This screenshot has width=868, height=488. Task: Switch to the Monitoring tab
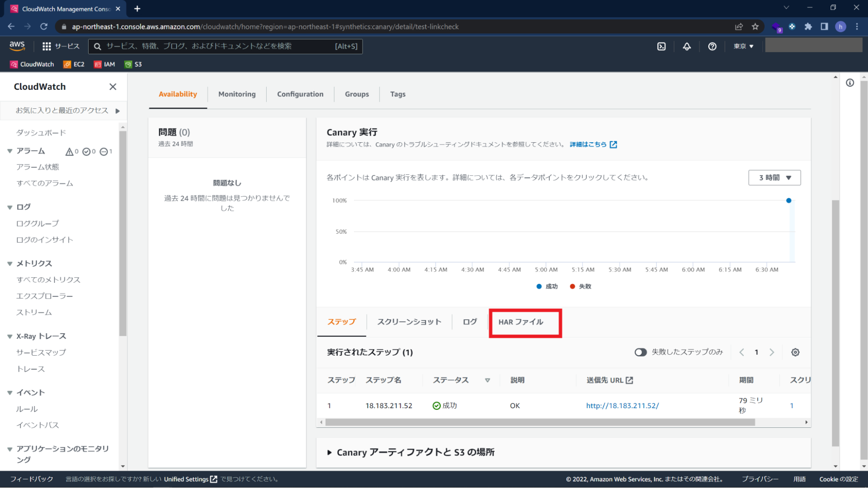click(x=237, y=94)
